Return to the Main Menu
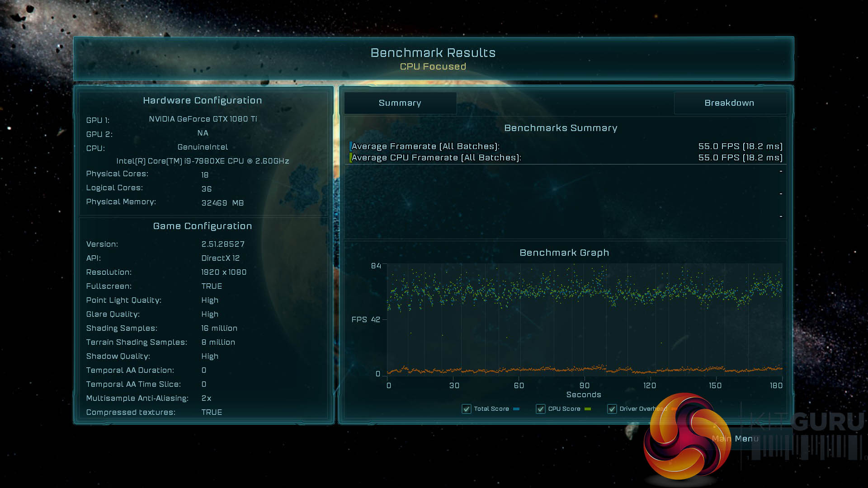Screen dimensions: 868x488 (x=746, y=439)
